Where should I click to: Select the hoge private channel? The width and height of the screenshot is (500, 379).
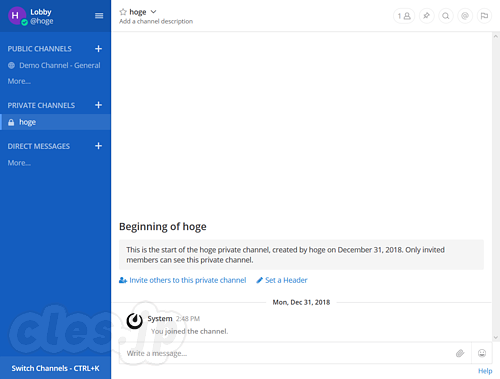[x=55, y=122]
